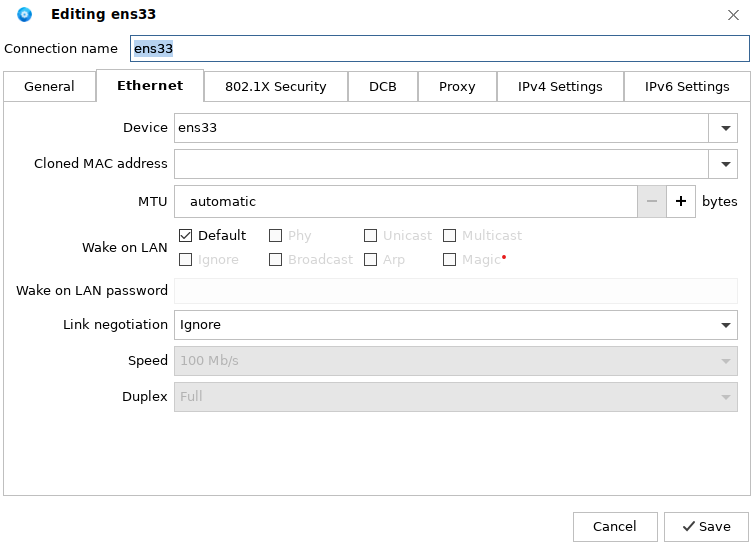Viewport: 753px width, 545px height.
Task: Close the Editing ens33 dialog
Action: click(x=734, y=14)
